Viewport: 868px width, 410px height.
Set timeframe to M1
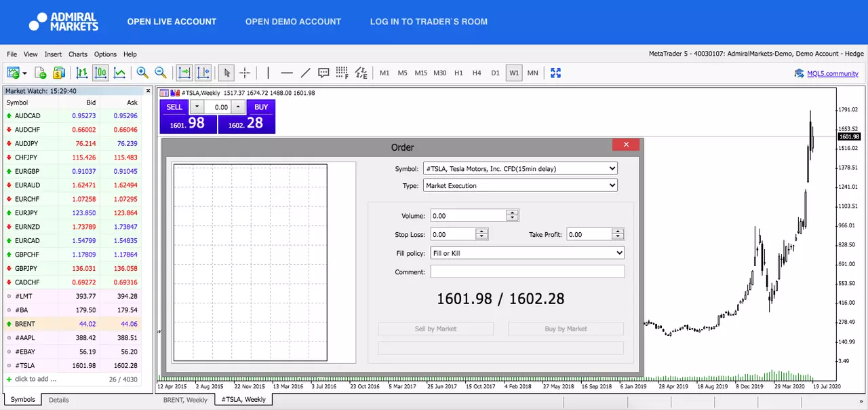[384, 73]
